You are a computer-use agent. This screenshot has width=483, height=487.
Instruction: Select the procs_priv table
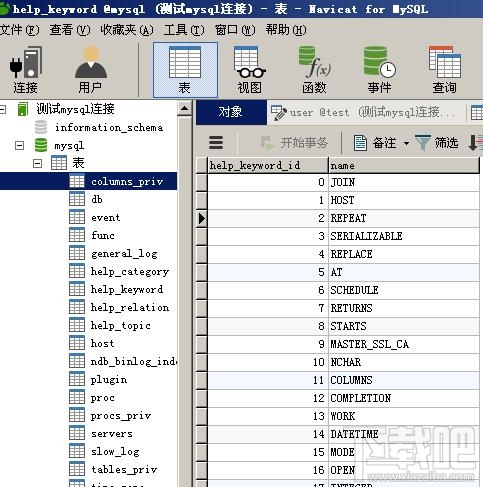click(121, 416)
